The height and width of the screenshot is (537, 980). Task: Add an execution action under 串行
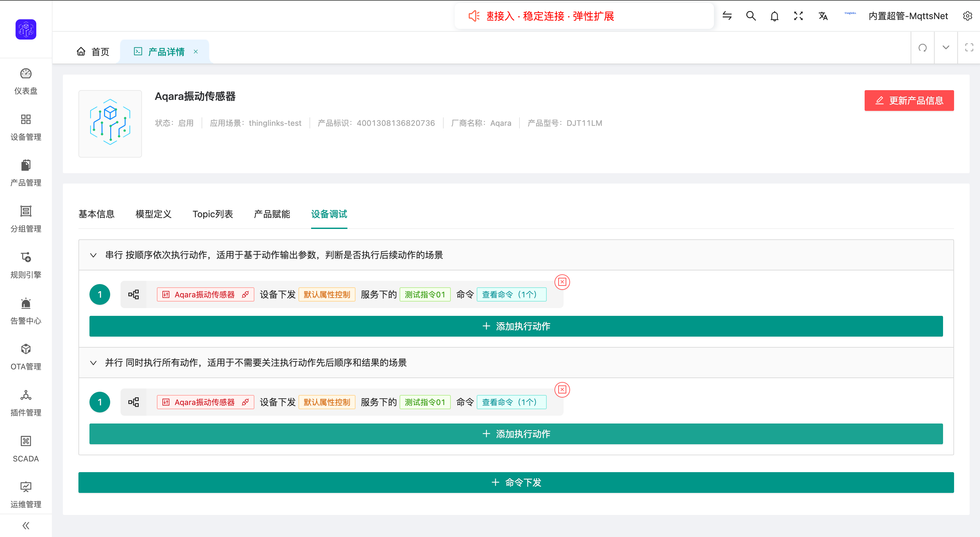click(516, 326)
